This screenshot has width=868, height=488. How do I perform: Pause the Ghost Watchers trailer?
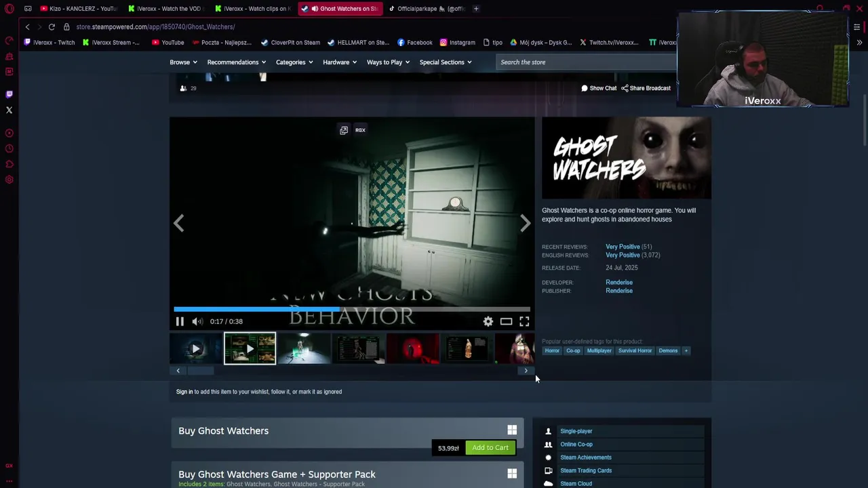tap(180, 321)
